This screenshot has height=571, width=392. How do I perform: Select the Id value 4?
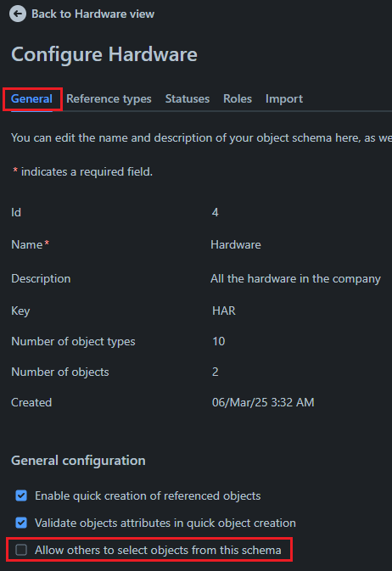point(216,212)
